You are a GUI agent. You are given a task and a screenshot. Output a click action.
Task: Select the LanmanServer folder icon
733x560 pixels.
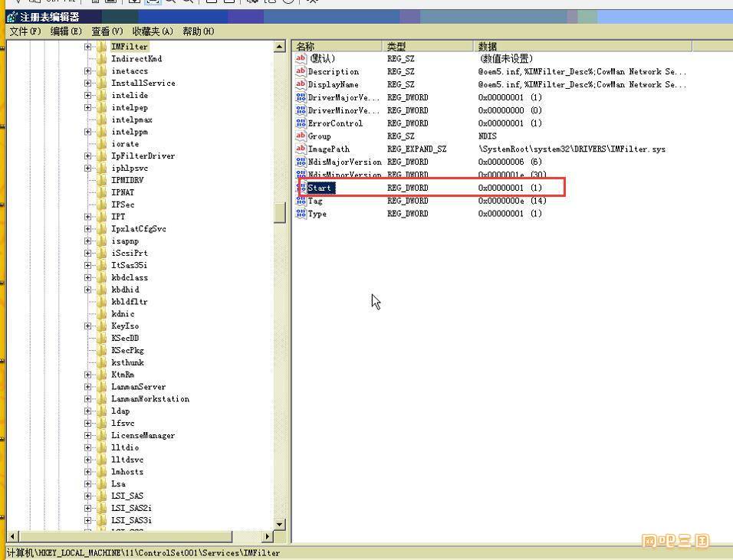coord(102,386)
